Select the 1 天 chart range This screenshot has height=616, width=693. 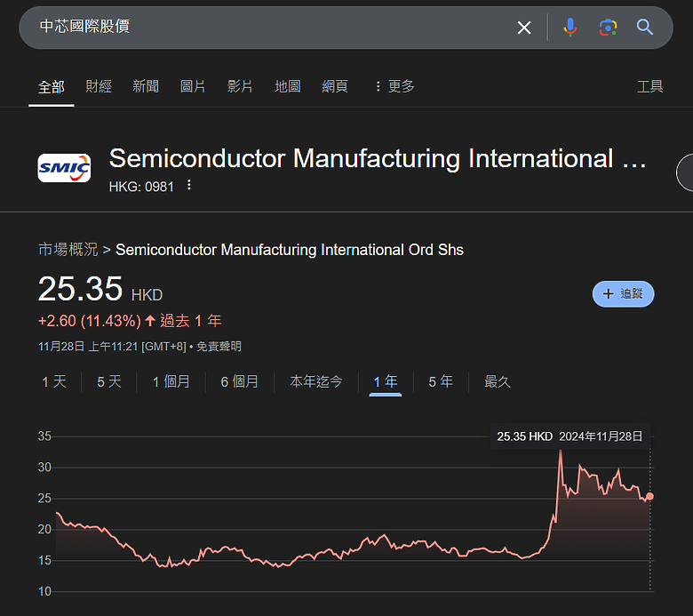pos(54,381)
